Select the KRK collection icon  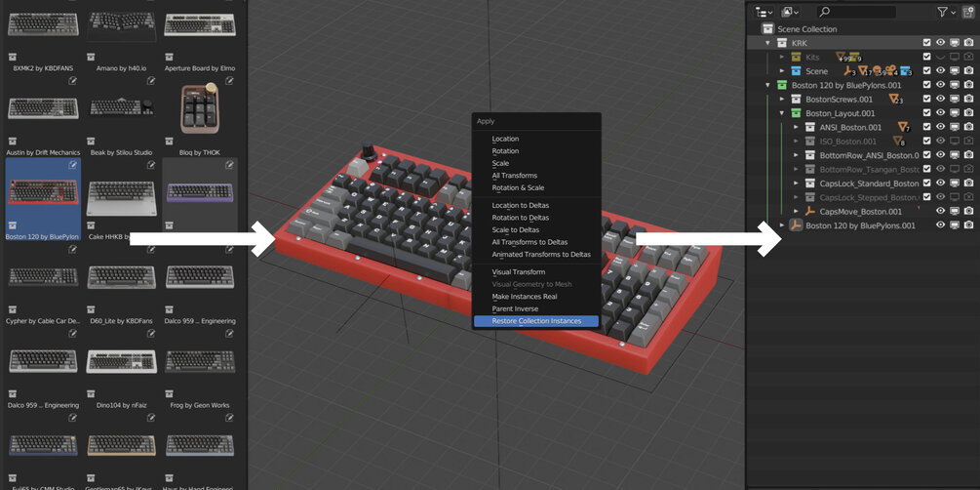(782, 43)
